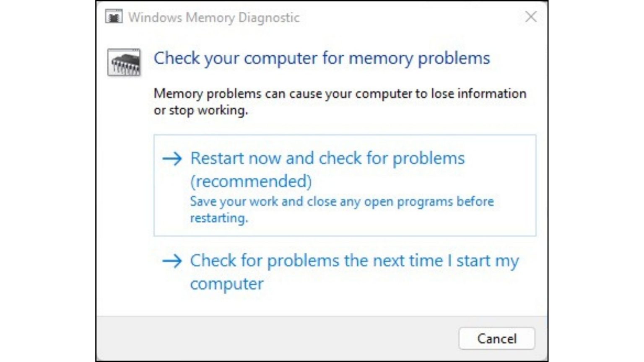
Task: Click the word "computer" ending the second option
Action: [x=227, y=284]
